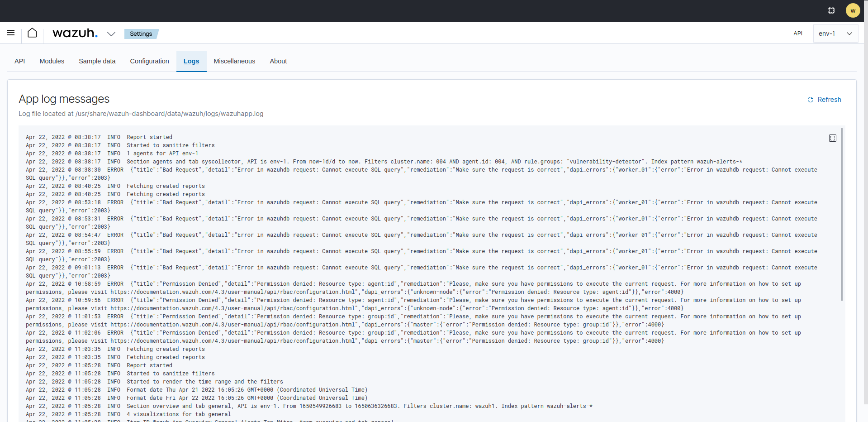Screen dimensions: 868x422
Task: Click the 09:01:13 Bad Request error line
Action: coord(422,272)
